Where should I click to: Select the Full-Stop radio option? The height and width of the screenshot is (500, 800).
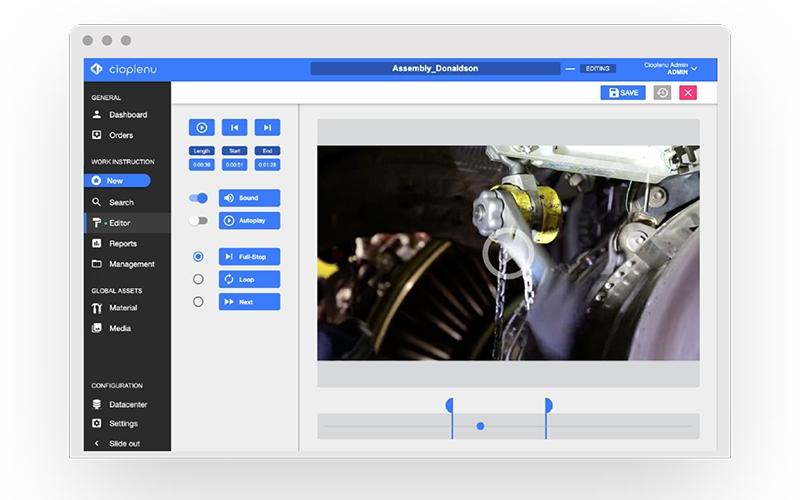tap(198, 257)
